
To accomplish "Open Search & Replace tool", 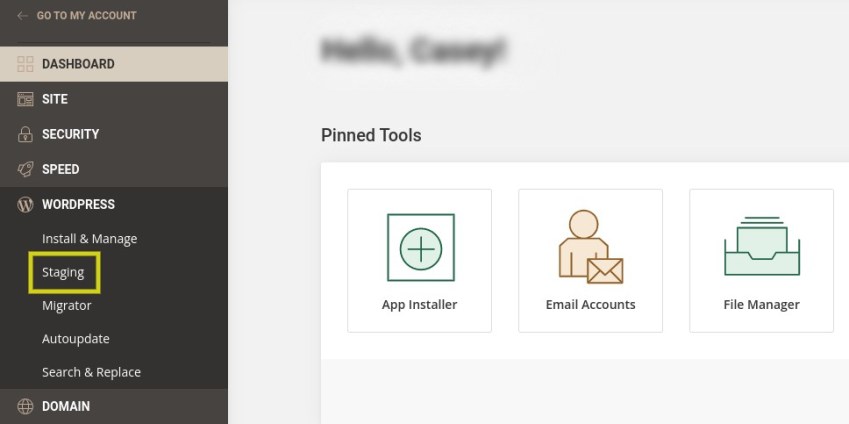I will pyautogui.click(x=91, y=372).
